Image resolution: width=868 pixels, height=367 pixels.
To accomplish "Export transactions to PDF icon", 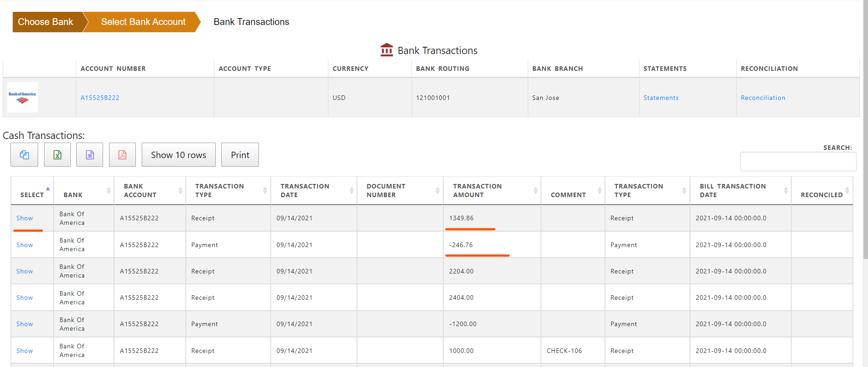I will 122,155.
